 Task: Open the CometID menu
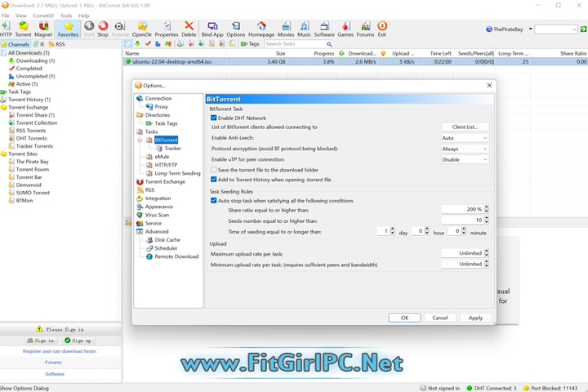(x=42, y=16)
